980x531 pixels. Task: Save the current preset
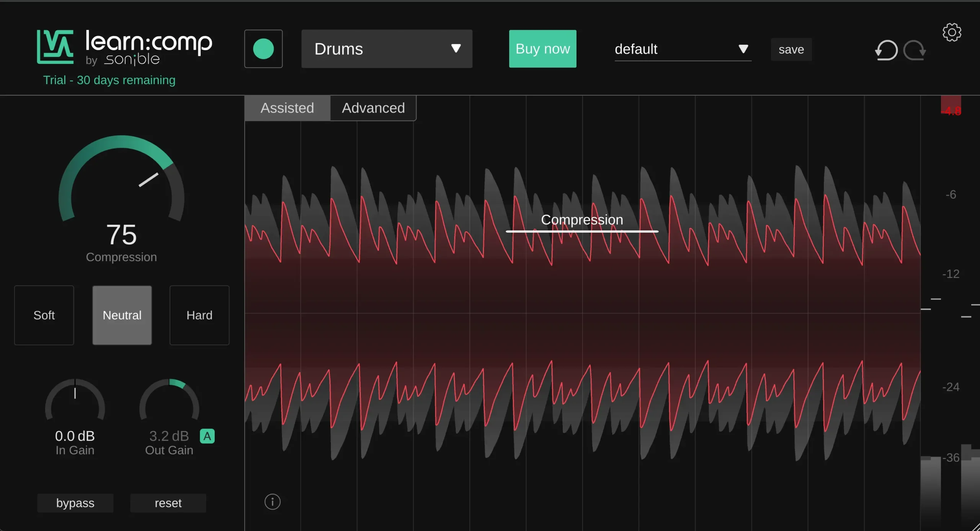(x=791, y=49)
